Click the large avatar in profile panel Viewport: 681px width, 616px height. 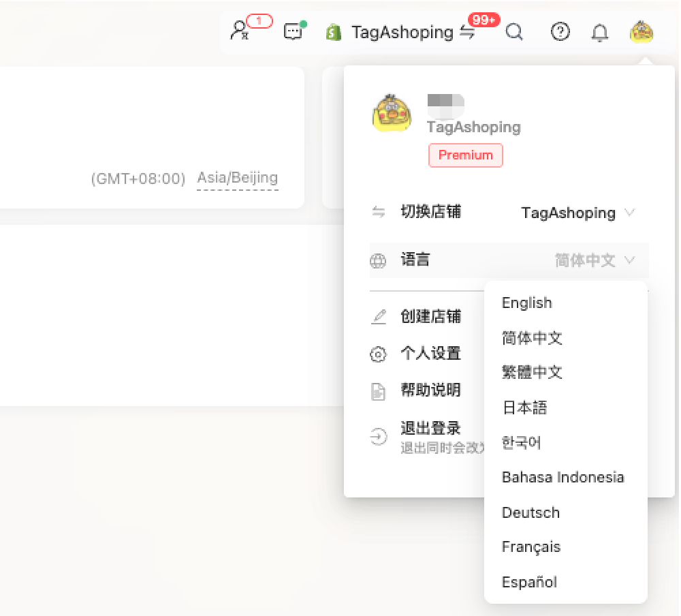[392, 113]
